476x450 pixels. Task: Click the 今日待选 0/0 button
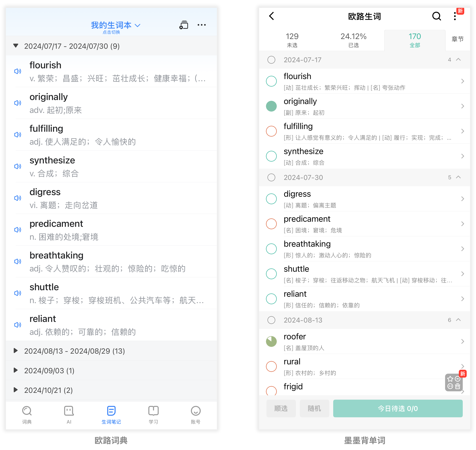398,408
